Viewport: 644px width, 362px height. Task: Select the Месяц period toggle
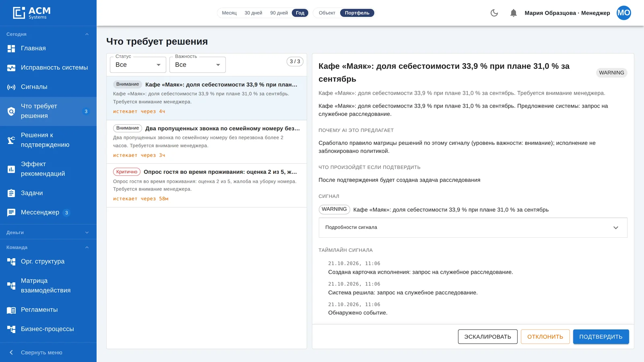pos(229,13)
